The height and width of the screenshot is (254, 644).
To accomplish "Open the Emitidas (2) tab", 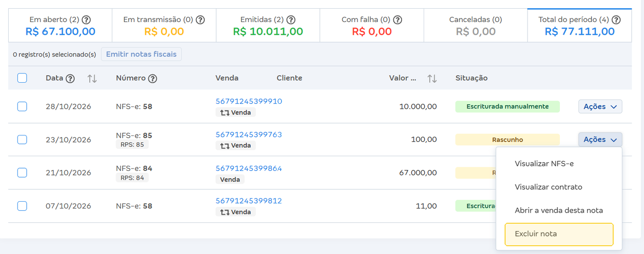I will click(268, 25).
